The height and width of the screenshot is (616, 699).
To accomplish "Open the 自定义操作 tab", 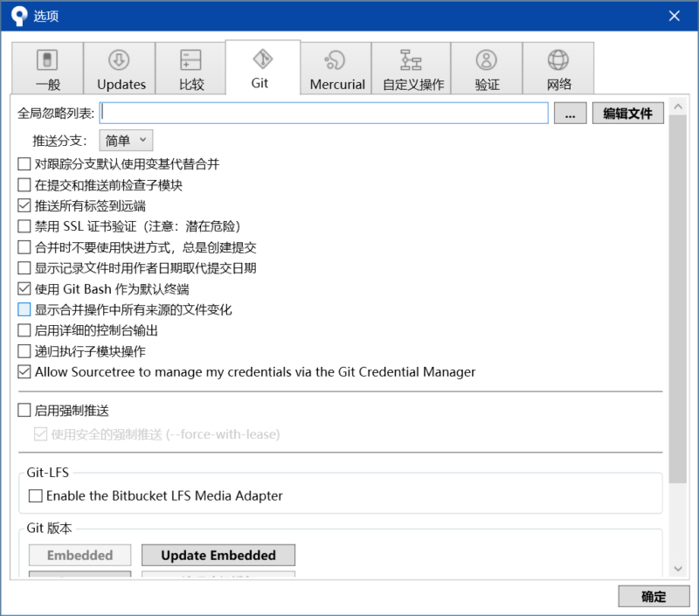I will click(x=411, y=68).
